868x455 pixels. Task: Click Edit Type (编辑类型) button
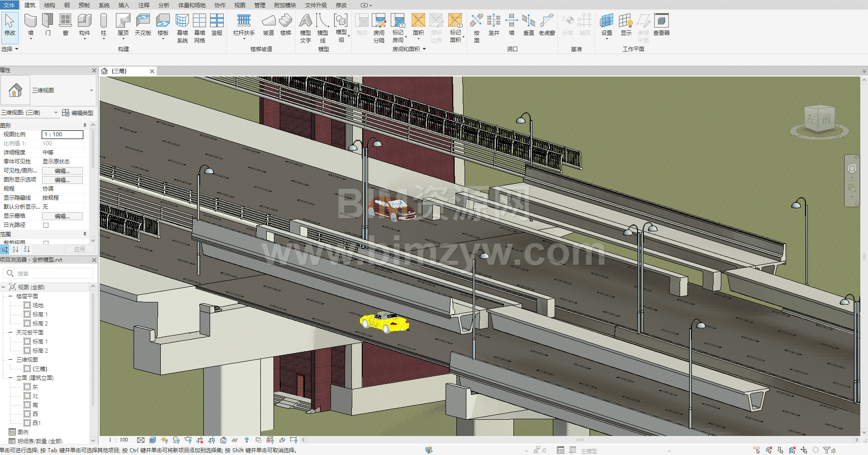77,113
